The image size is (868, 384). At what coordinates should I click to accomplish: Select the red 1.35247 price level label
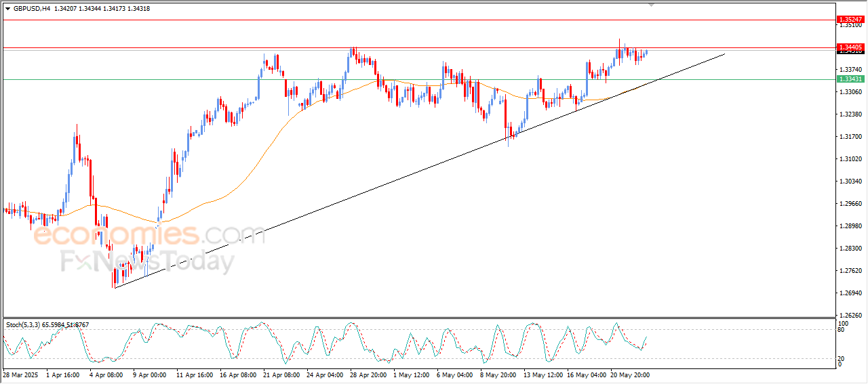point(850,20)
